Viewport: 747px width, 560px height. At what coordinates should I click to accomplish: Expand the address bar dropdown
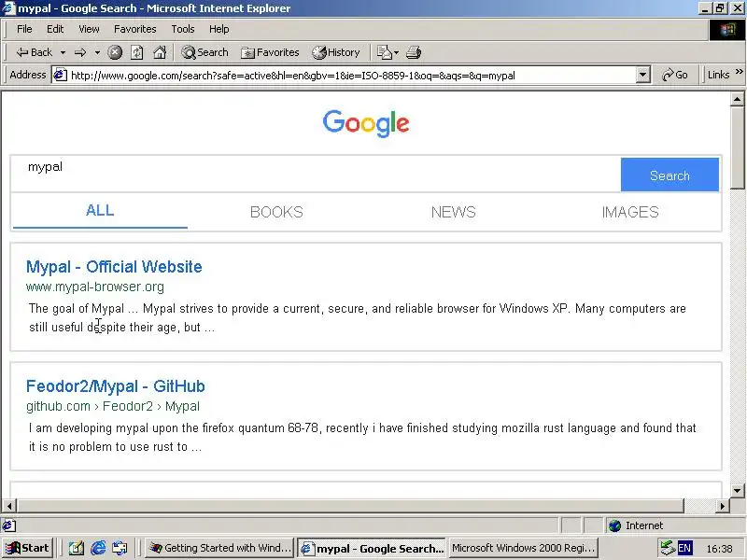(643, 76)
